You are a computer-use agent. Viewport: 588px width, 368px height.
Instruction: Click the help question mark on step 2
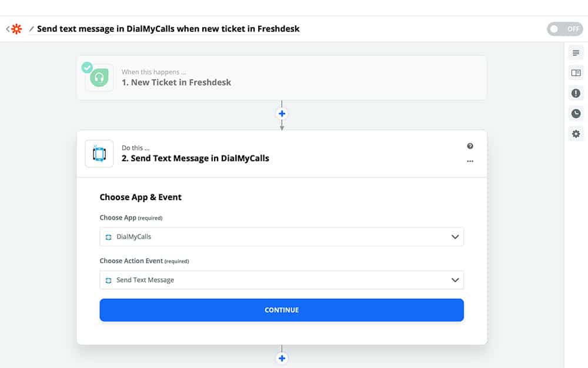[x=470, y=146]
